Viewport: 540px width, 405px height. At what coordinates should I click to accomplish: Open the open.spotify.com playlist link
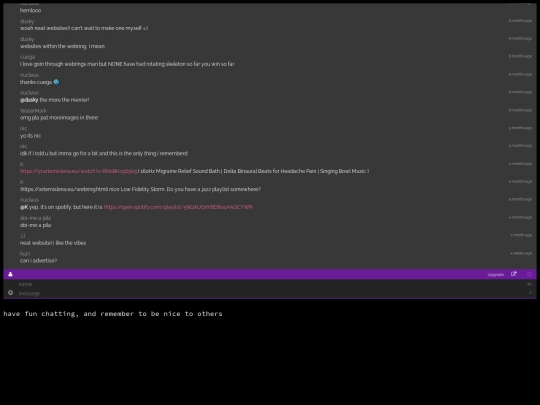tap(178, 207)
